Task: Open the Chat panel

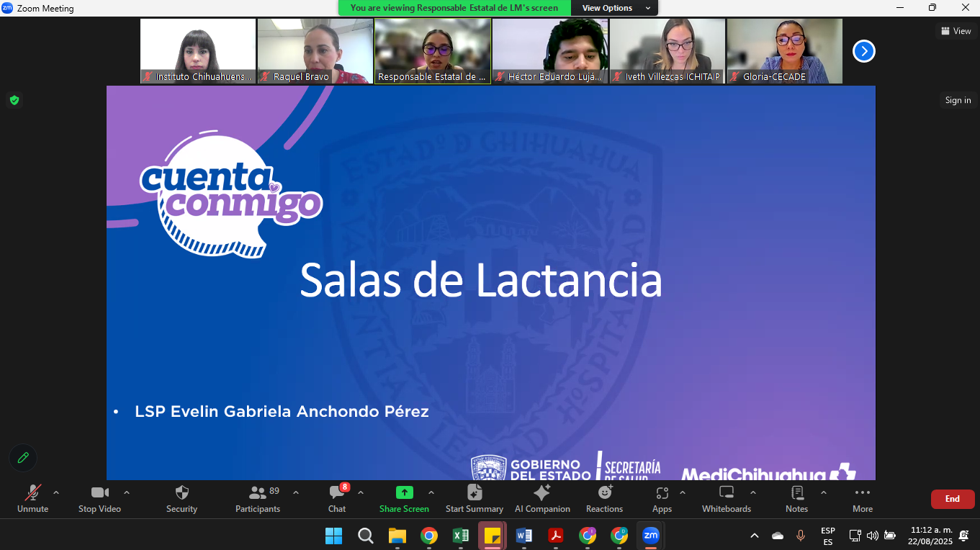Action: (x=337, y=498)
